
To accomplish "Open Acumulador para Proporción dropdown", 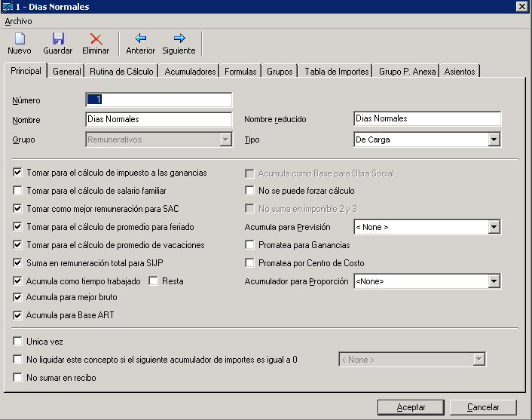I will (x=494, y=281).
